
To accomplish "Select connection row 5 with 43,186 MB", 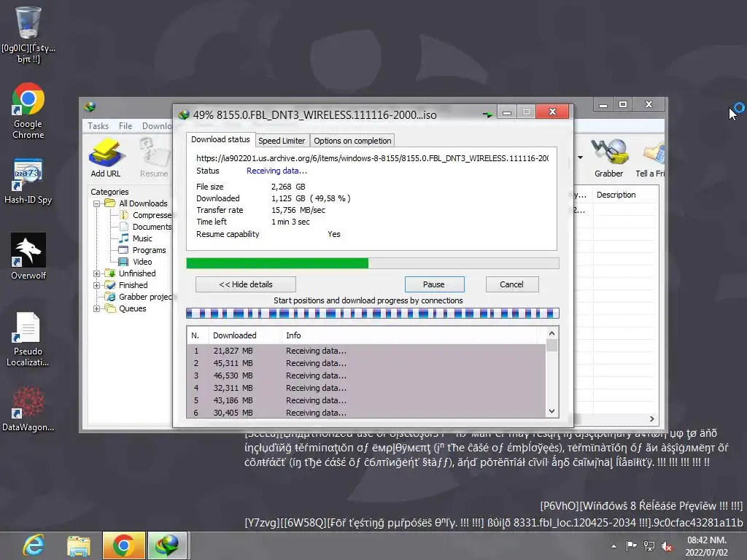I will point(366,400).
